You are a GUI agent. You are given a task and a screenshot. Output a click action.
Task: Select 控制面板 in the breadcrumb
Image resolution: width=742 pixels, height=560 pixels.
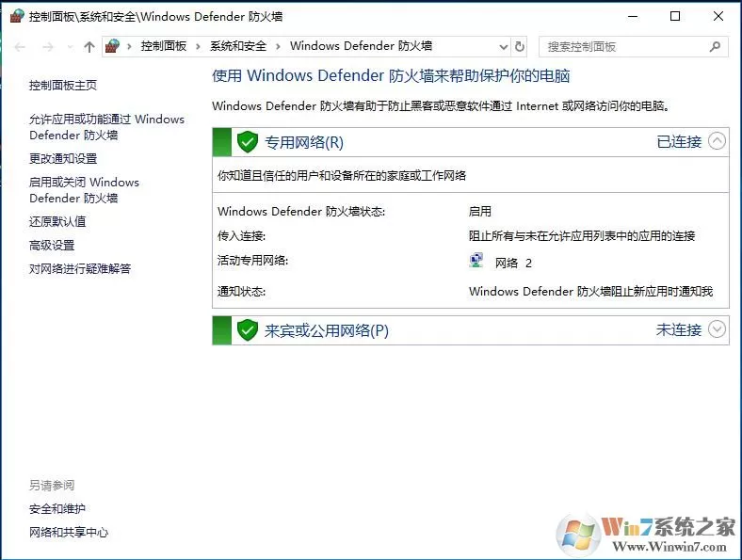pos(164,46)
